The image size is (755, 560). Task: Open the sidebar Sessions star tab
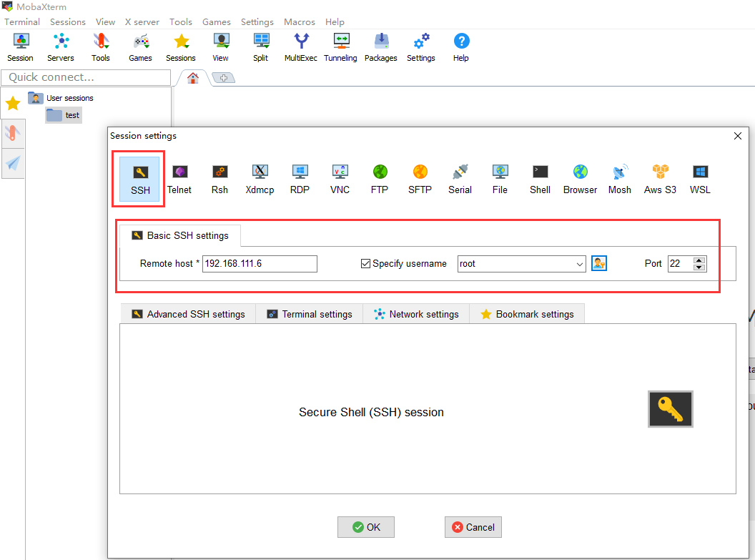pyautogui.click(x=13, y=103)
